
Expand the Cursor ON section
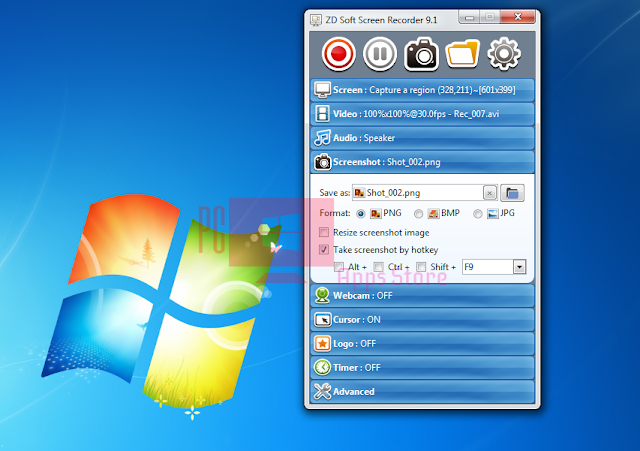click(x=422, y=320)
